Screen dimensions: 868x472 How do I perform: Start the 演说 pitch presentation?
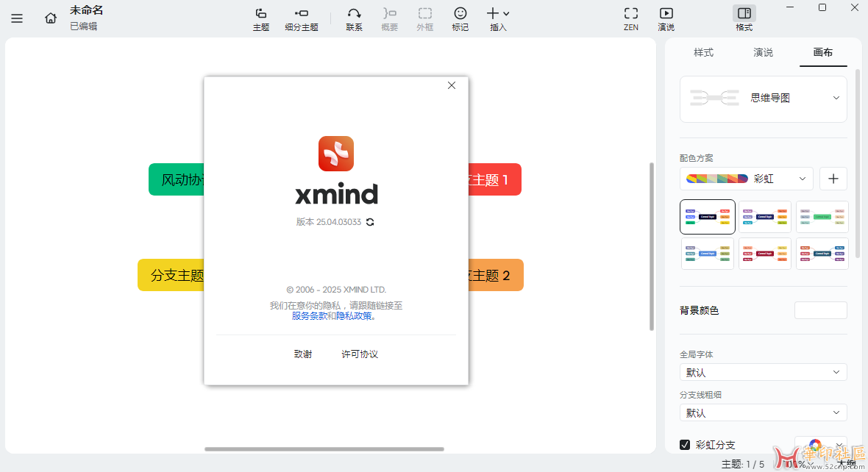[666, 19]
